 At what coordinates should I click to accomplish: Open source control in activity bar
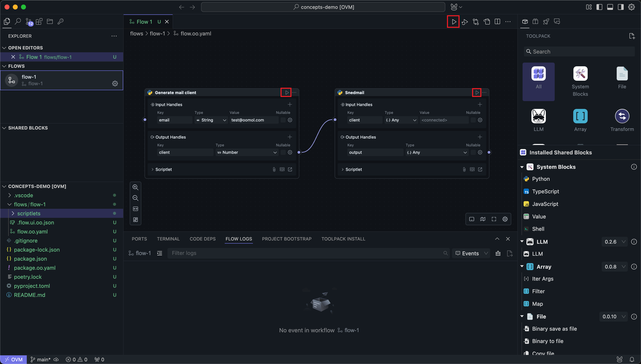pyautogui.click(x=29, y=22)
